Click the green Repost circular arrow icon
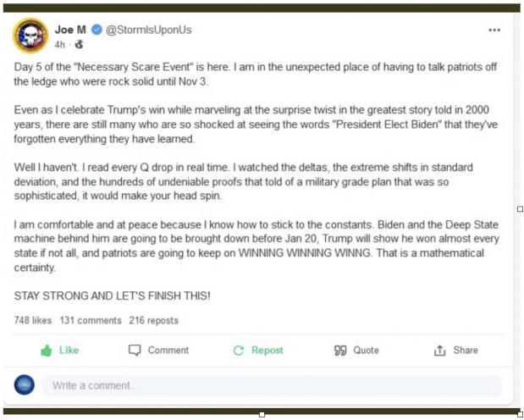This screenshot has height=420, width=524. (x=239, y=351)
